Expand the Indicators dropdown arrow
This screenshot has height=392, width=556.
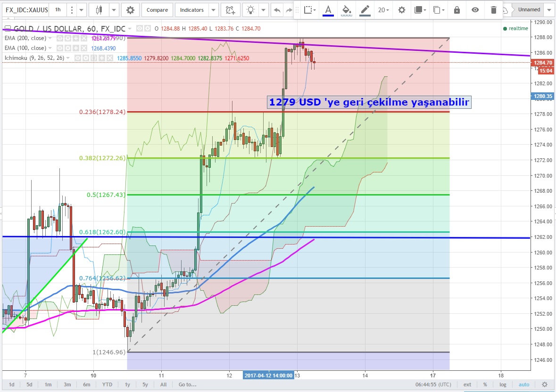click(214, 10)
